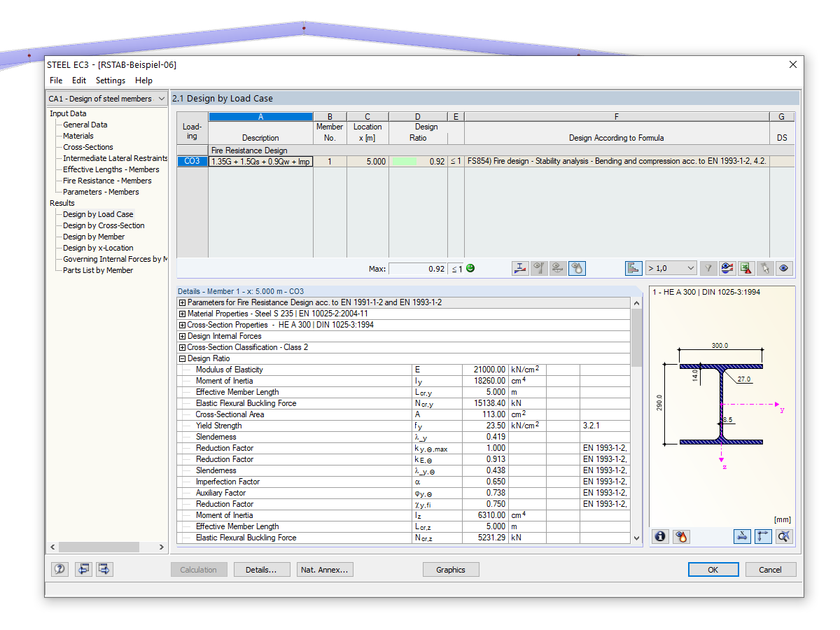Screen dimensions: 840x630
Task: Click the FS854 fire design formula cell
Action: [617, 161]
